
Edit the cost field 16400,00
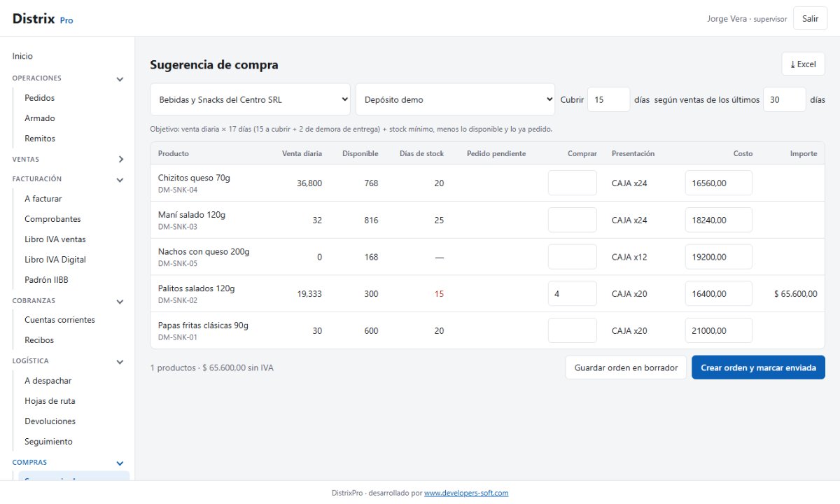[719, 294]
